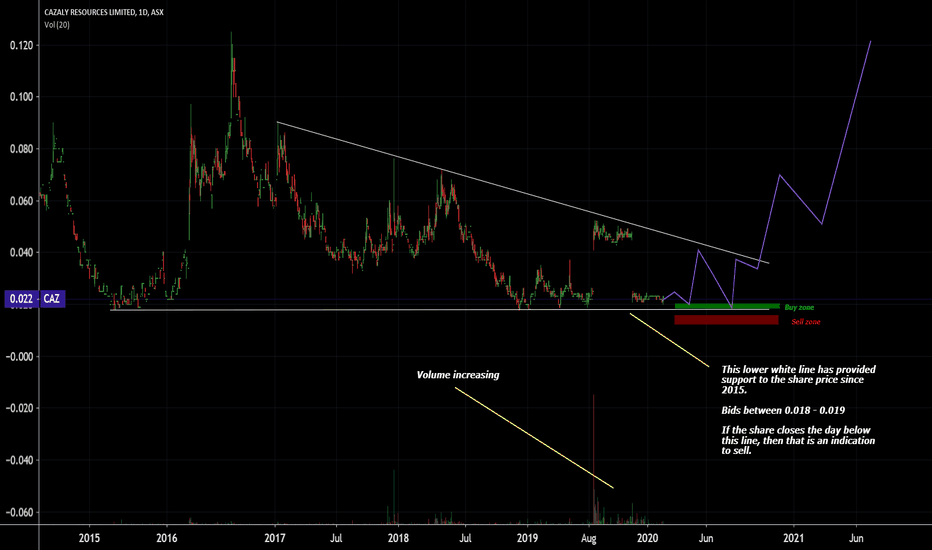The image size is (932, 550).
Task: Select the 'Bids between 0.018 - 0.019' text
Action: (783, 410)
